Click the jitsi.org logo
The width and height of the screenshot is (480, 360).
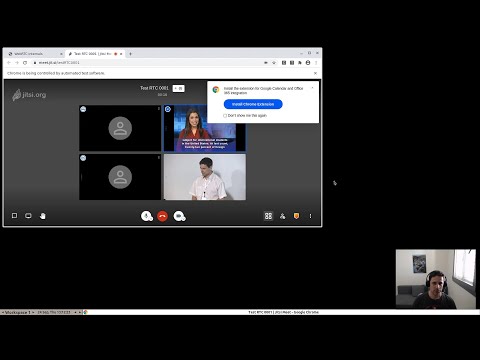pyautogui.click(x=29, y=95)
